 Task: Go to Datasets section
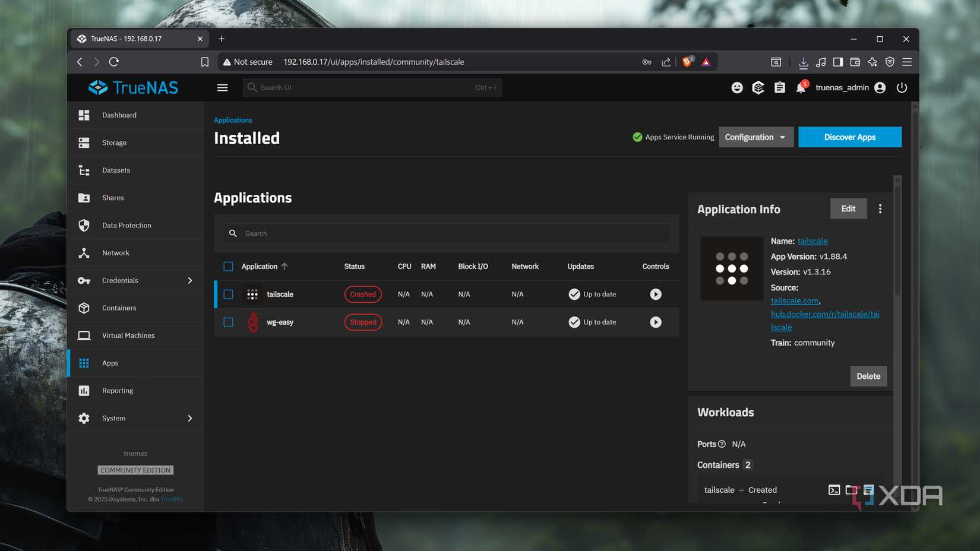coord(136,170)
